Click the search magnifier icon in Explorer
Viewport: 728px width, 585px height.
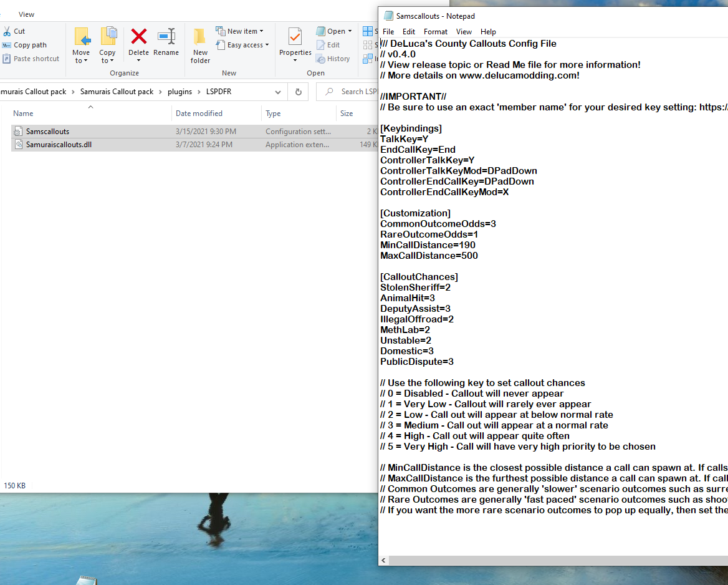[329, 92]
